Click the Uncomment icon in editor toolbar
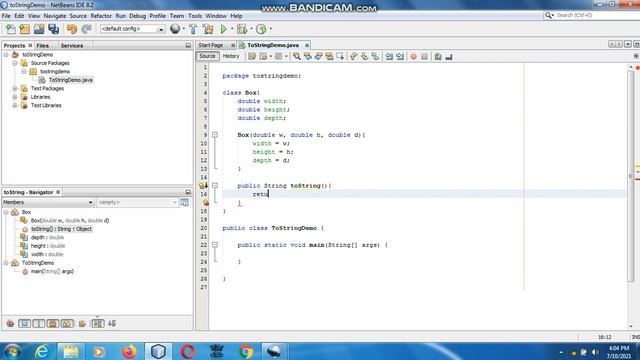The height and width of the screenshot is (360, 640). pyautogui.click(x=449, y=57)
